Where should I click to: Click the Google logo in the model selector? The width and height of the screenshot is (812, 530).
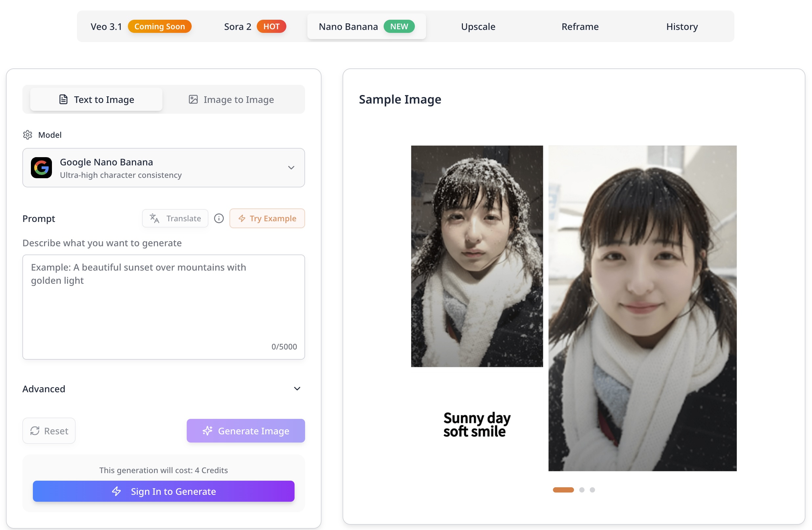point(42,168)
